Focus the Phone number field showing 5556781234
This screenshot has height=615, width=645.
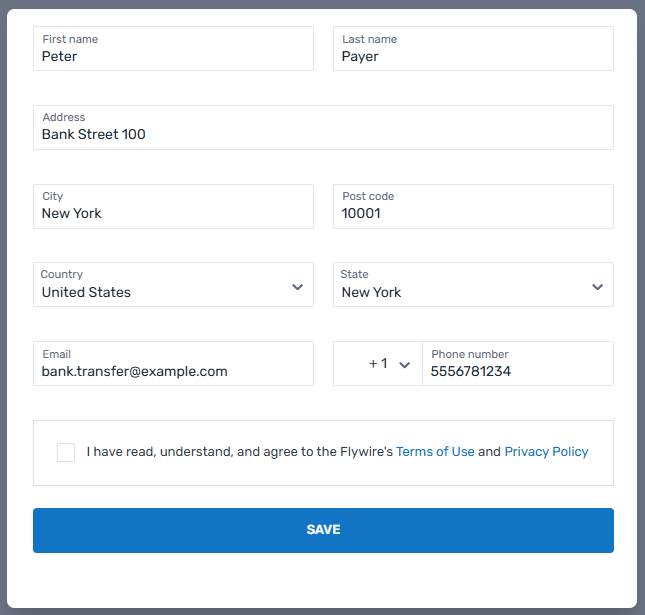(x=517, y=372)
